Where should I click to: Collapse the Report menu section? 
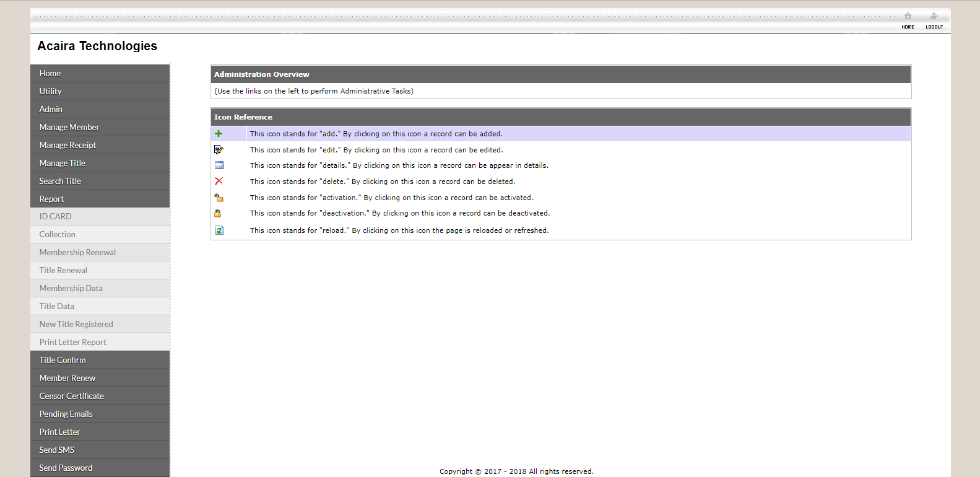(51, 199)
